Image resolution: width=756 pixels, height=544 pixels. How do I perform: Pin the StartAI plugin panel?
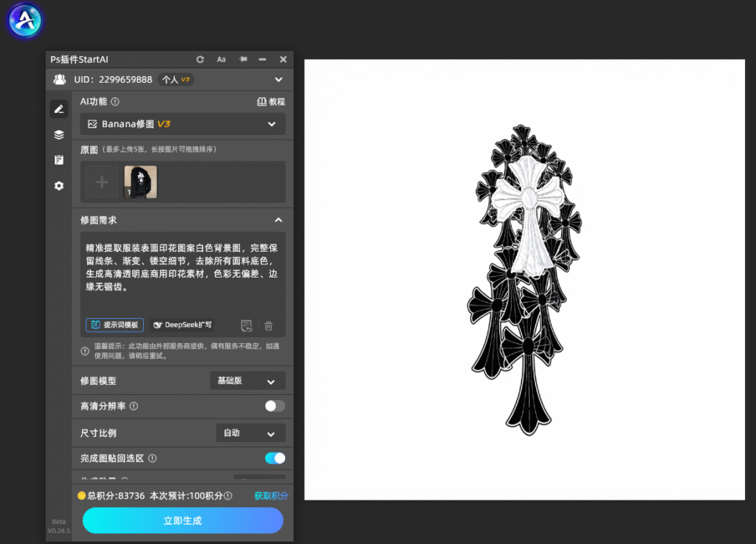(x=243, y=59)
